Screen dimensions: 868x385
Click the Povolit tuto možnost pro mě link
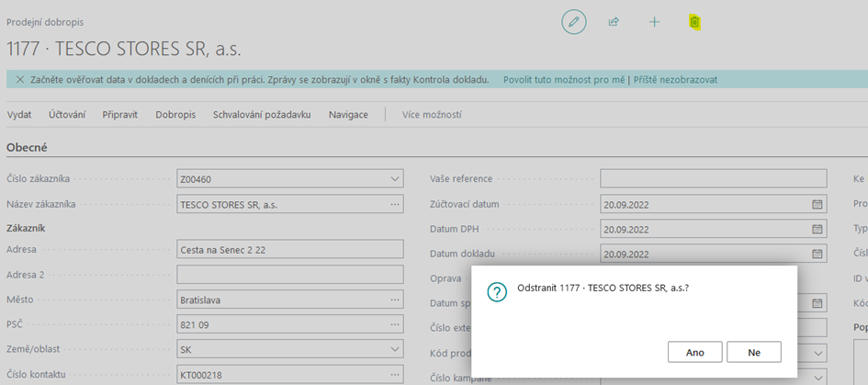pos(564,80)
